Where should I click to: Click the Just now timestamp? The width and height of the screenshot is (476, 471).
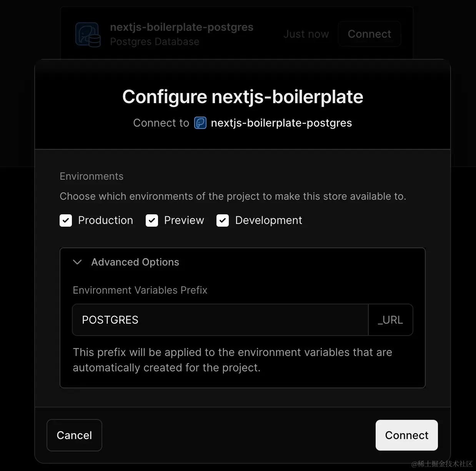(x=306, y=34)
